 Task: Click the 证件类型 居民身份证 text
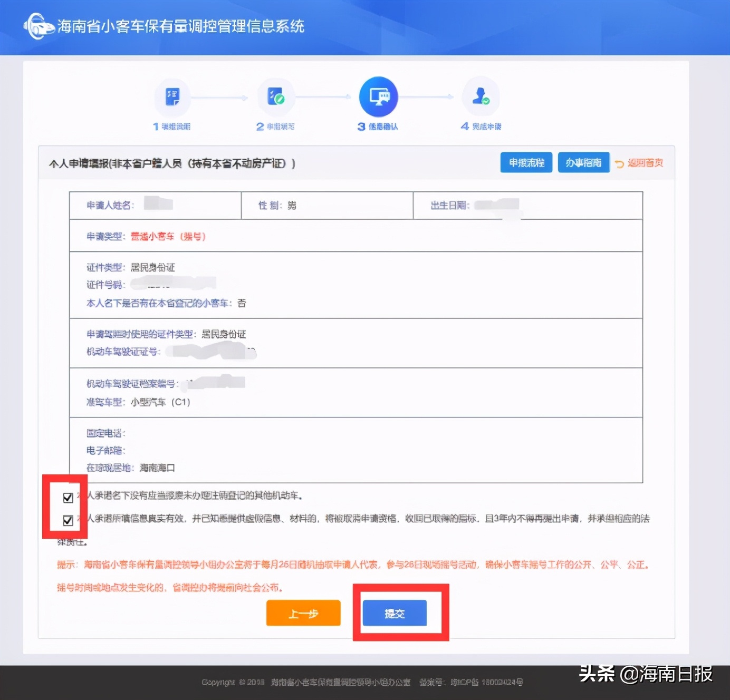point(131,268)
